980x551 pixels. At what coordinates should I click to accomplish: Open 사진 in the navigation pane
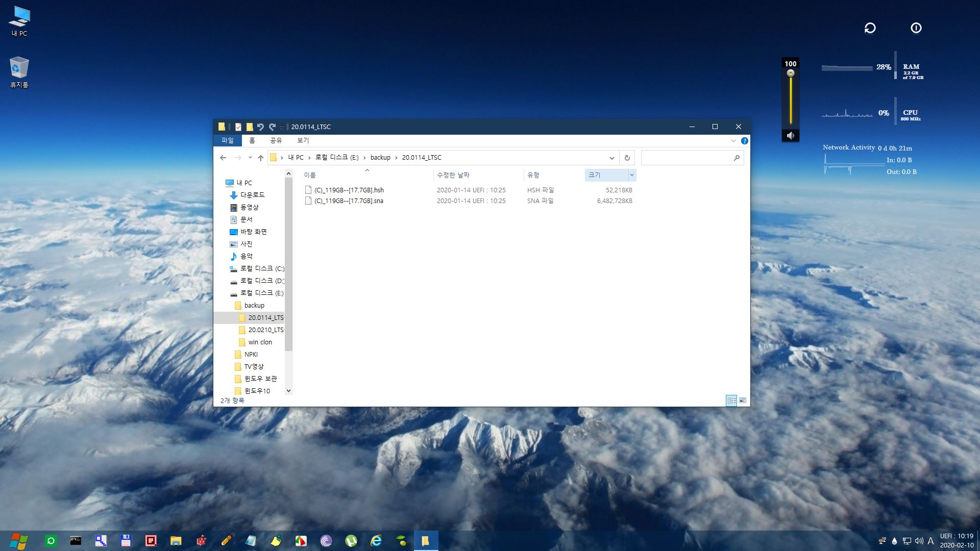(x=246, y=244)
